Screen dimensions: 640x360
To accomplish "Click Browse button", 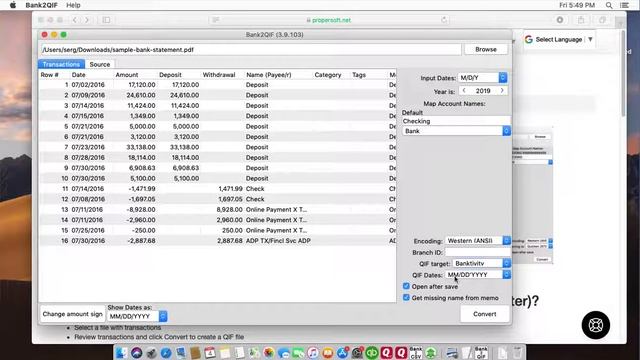I will 486,49.
